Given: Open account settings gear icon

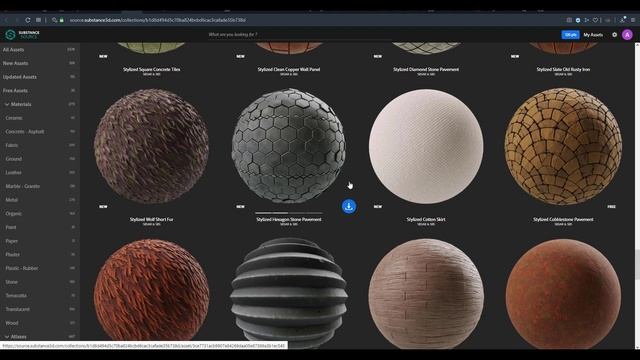Looking at the screenshot, I should pos(614,35).
